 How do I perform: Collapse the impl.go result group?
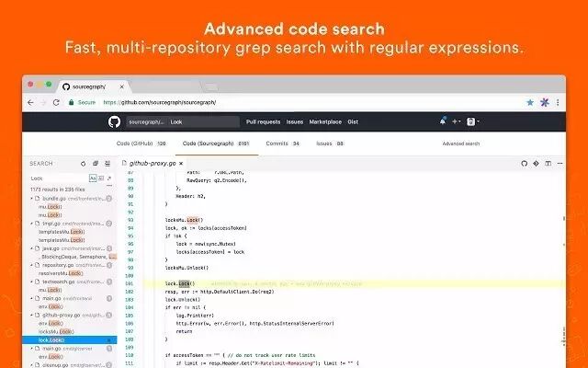(x=31, y=224)
